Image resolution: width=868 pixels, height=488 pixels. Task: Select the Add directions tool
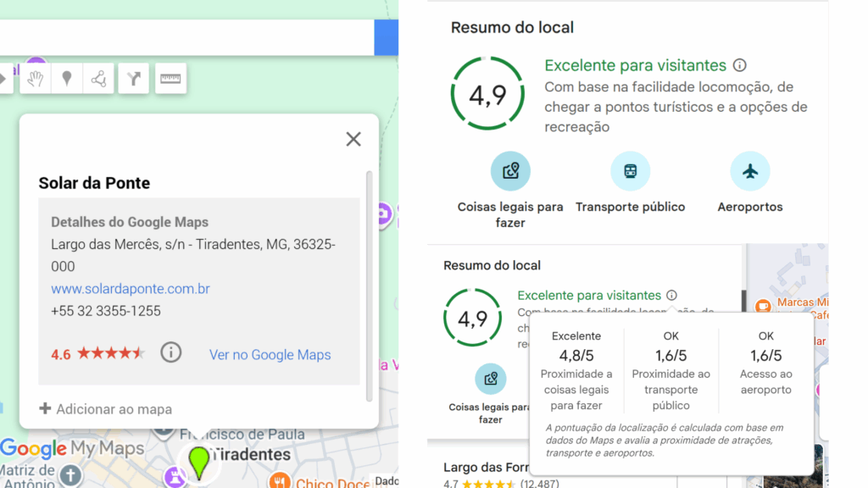(133, 78)
